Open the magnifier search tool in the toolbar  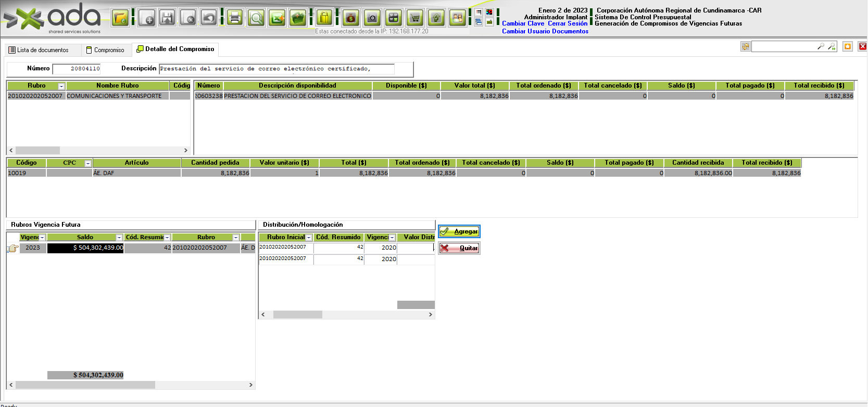coord(256,18)
